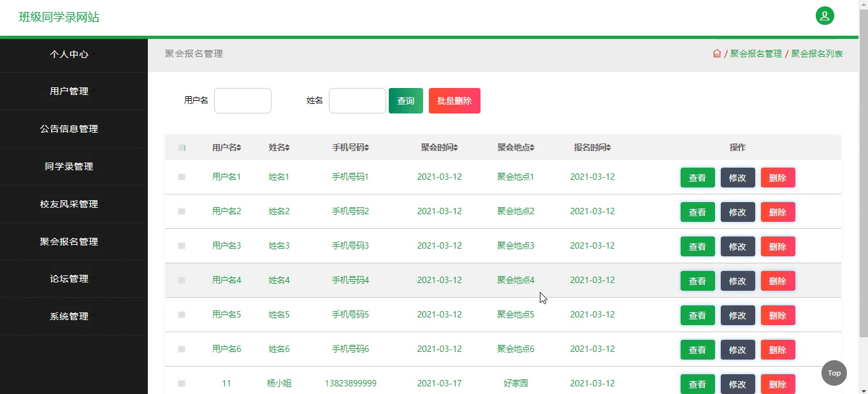The width and height of the screenshot is (868, 394).
Task: Delete the 用户名4 row
Action: (778, 281)
